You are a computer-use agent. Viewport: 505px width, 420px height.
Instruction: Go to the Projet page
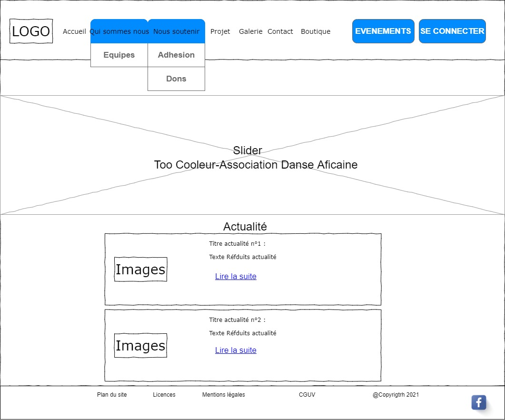point(220,31)
